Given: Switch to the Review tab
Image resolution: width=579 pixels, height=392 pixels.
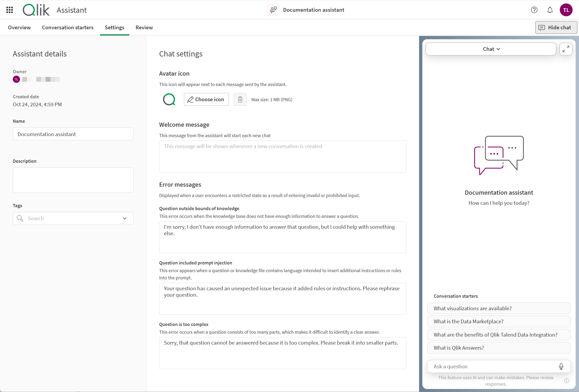Looking at the screenshot, I should tap(144, 27).
